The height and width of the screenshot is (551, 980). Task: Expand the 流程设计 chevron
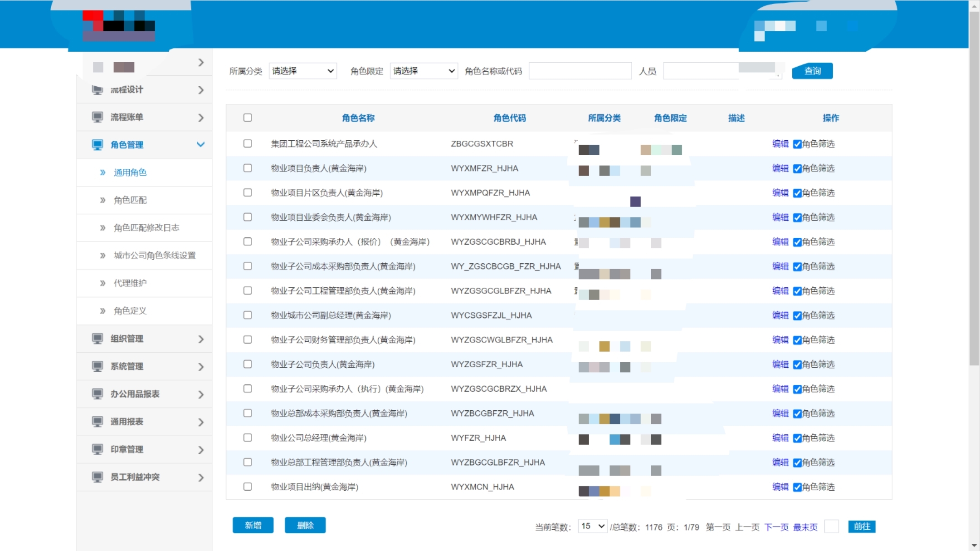pos(201,90)
